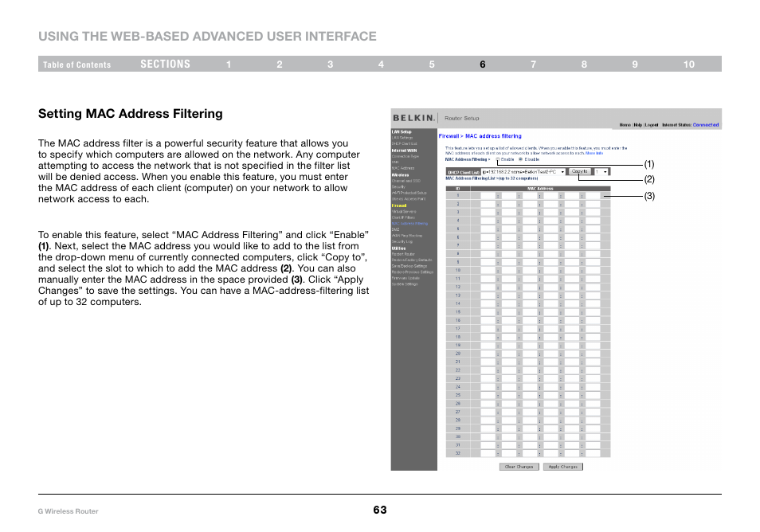Open Restore Factory Defaults in sidebar

[412, 260]
